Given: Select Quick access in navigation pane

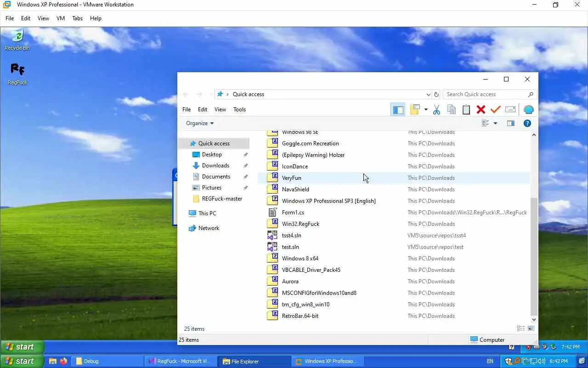Looking at the screenshot, I should (214, 144).
